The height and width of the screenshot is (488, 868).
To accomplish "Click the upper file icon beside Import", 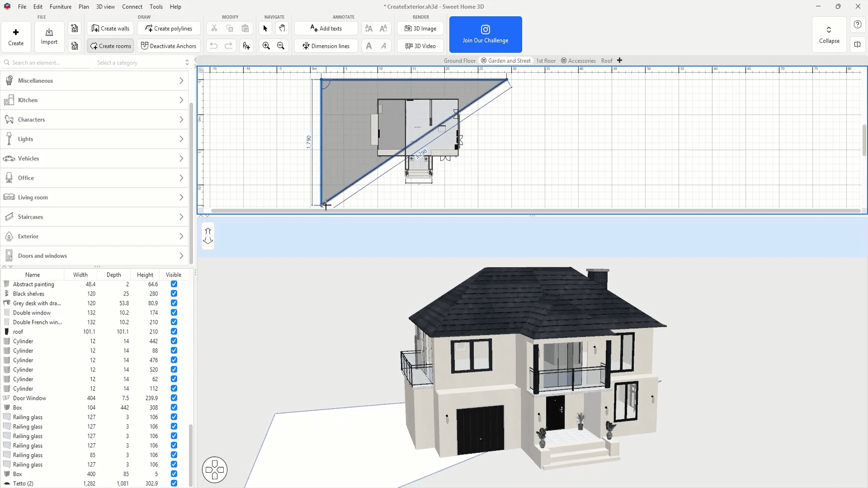I will [x=75, y=28].
